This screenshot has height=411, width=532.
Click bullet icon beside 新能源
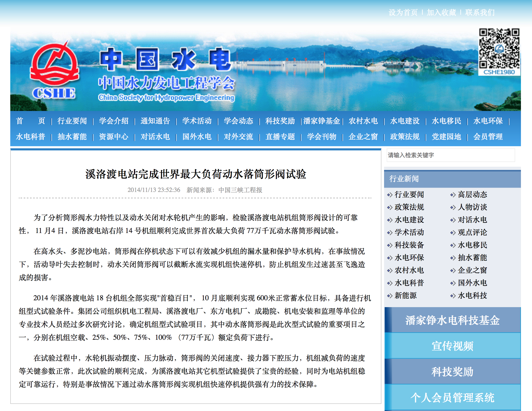coord(390,296)
